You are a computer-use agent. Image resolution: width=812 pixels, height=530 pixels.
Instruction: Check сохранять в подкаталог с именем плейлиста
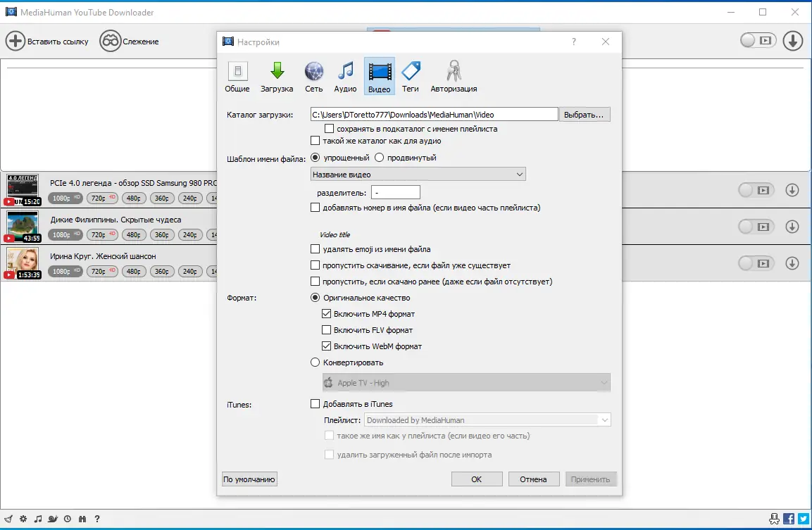[329, 128]
